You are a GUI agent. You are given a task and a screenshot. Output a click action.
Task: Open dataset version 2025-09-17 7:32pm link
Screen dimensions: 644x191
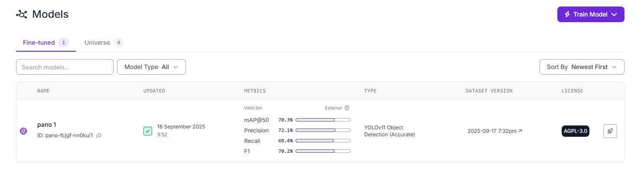coord(492,131)
